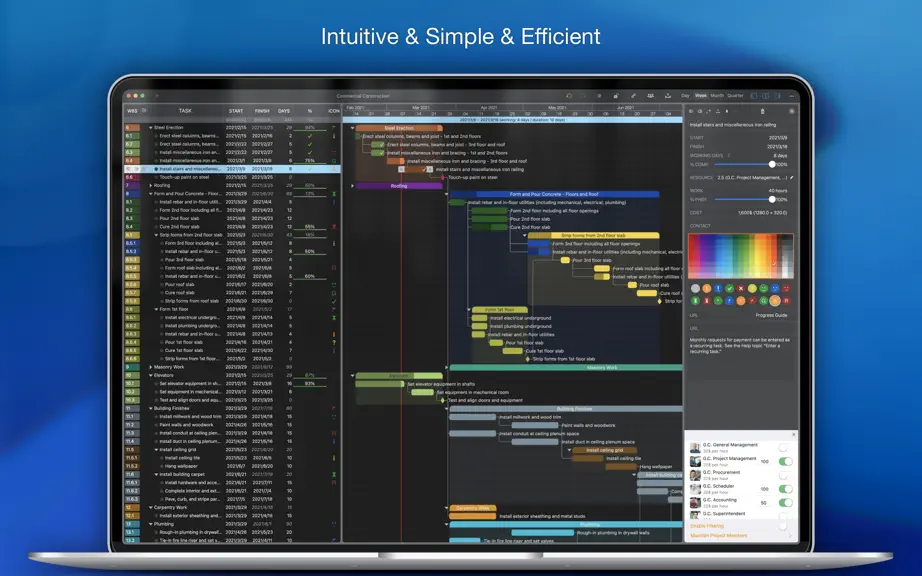Click the link chain icon in the toolbar
This screenshot has width=922, height=576.
pos(633,95)
